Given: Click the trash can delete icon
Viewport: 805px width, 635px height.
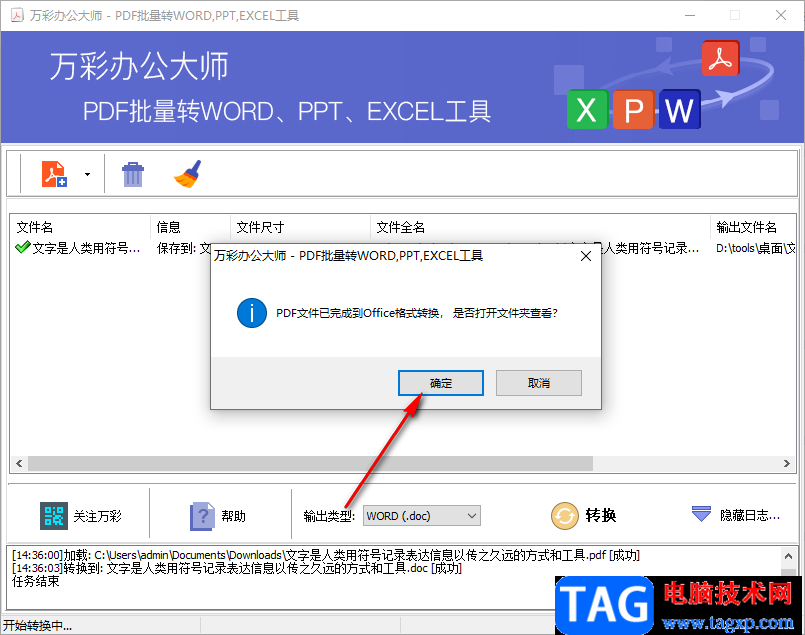Looking at the screenshot, I should coord(133,175).
